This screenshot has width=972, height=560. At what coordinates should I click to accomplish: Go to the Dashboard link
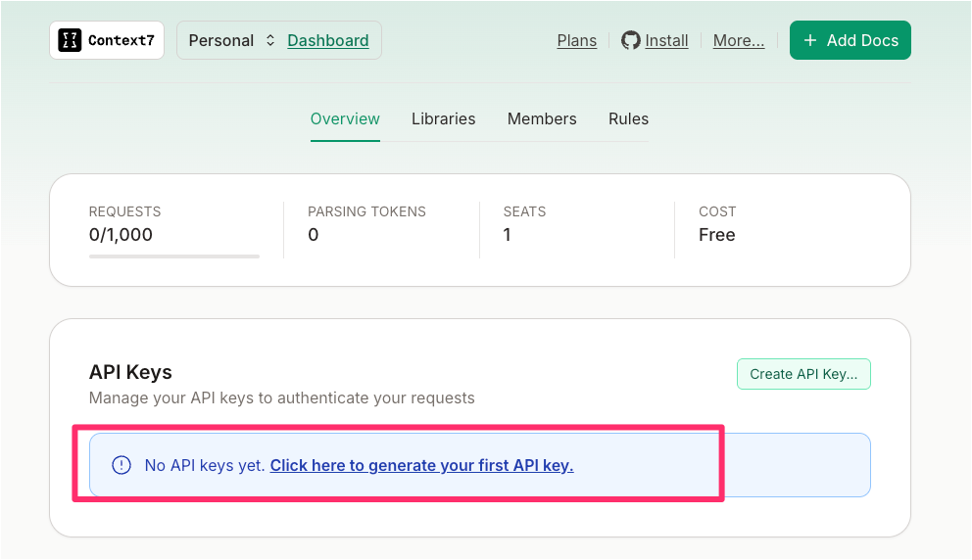point(328,40)
